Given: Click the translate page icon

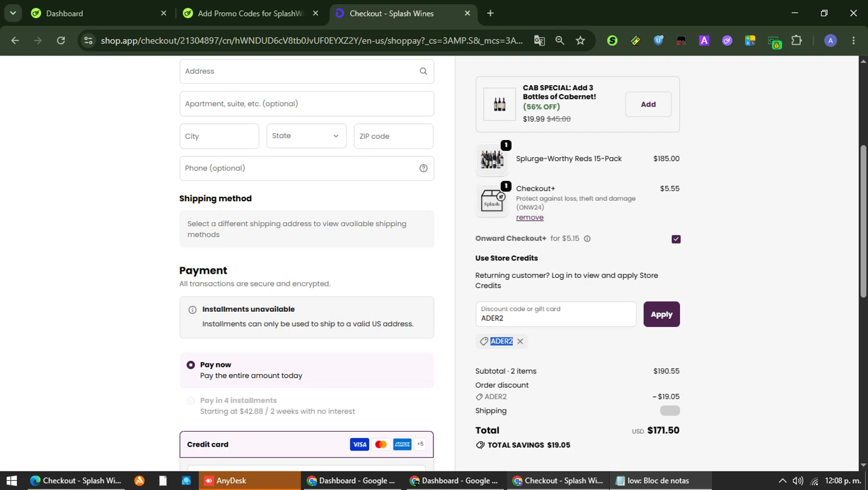Looking at the screenshot, I should point(539,40).
